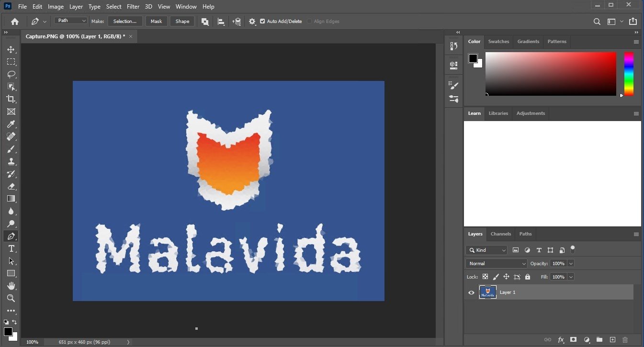Select the Pen tool in toolbar
Viewport: 644px width, 347px height.
point(11,236)
